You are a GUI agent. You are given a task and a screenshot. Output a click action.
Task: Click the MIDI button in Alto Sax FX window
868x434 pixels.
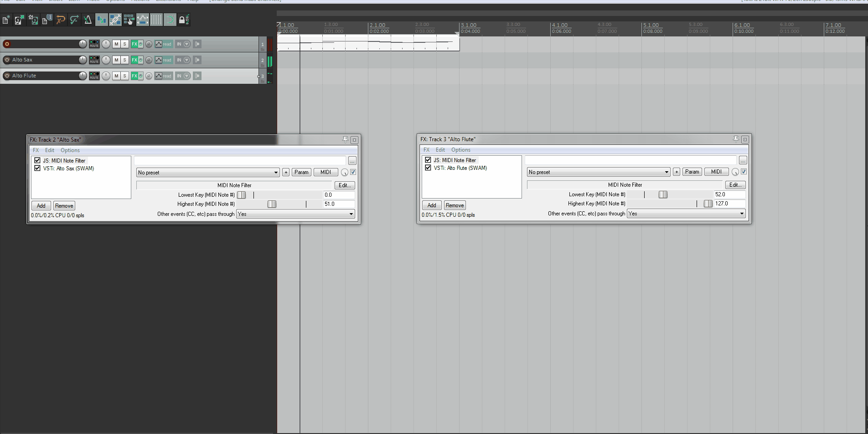pyautogui.click(x=326, y=172)
